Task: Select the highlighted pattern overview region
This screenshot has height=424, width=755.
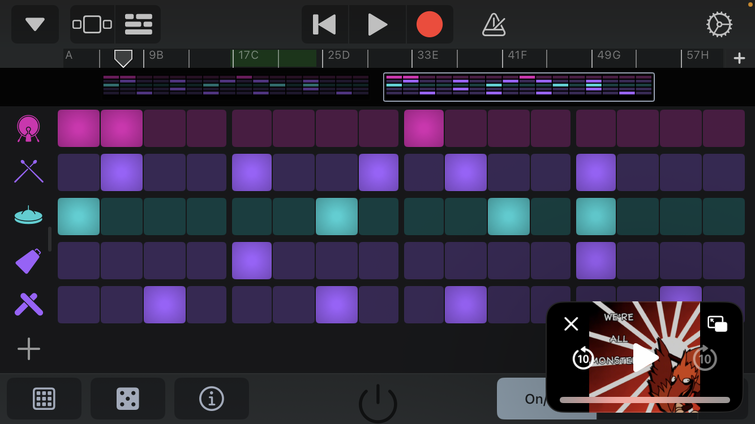Action: tap(519, 87)
